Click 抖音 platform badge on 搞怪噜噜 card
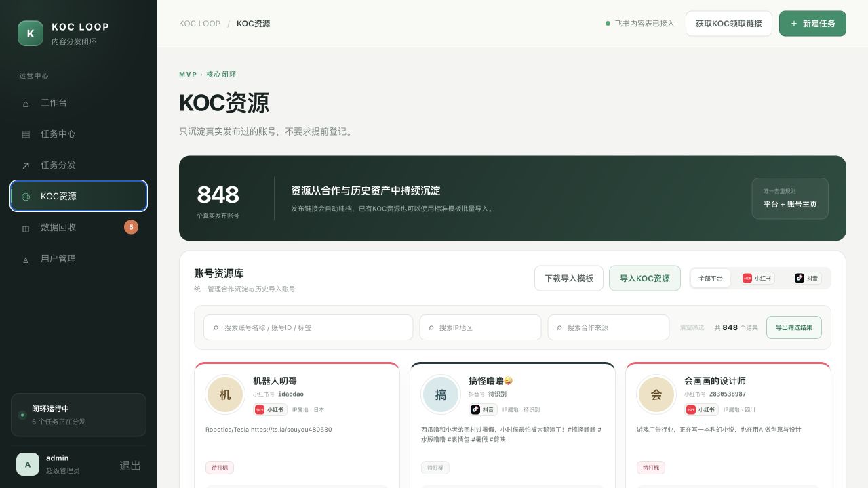868x488 pixels. 483,410
